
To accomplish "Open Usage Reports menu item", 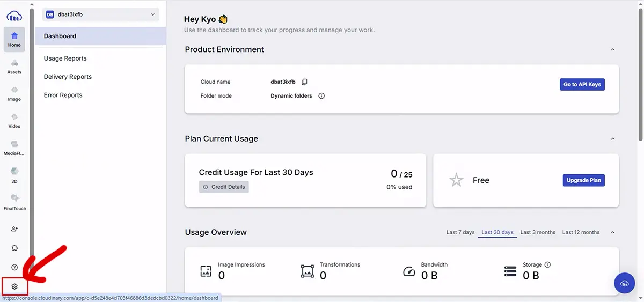I will coord(65,58).
